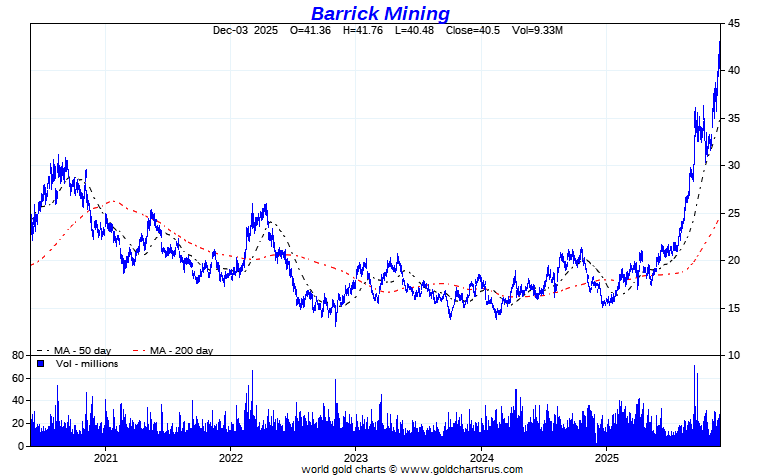Screen dimensions: 760x475
Task: Click the Close=40.5 value
Action: coord(473,31)
